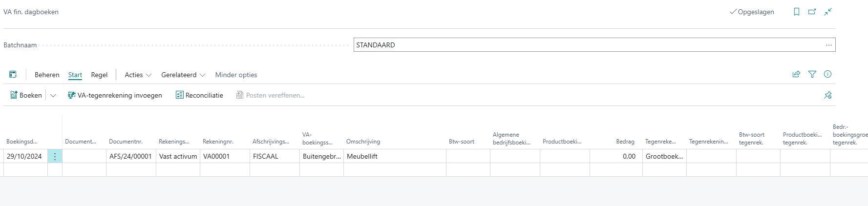Open page in new window icon
Screen dimensions: 868x206
point(812,12)
